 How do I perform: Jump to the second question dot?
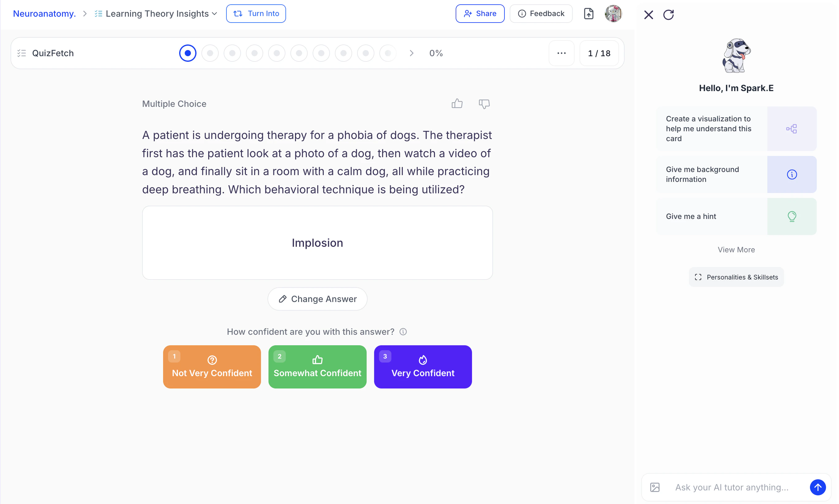point(210,53)
